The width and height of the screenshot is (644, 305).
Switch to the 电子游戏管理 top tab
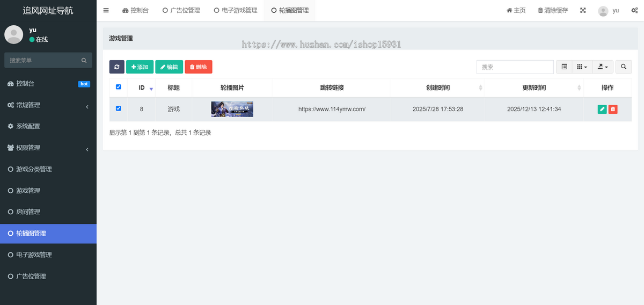coord(236,10)
